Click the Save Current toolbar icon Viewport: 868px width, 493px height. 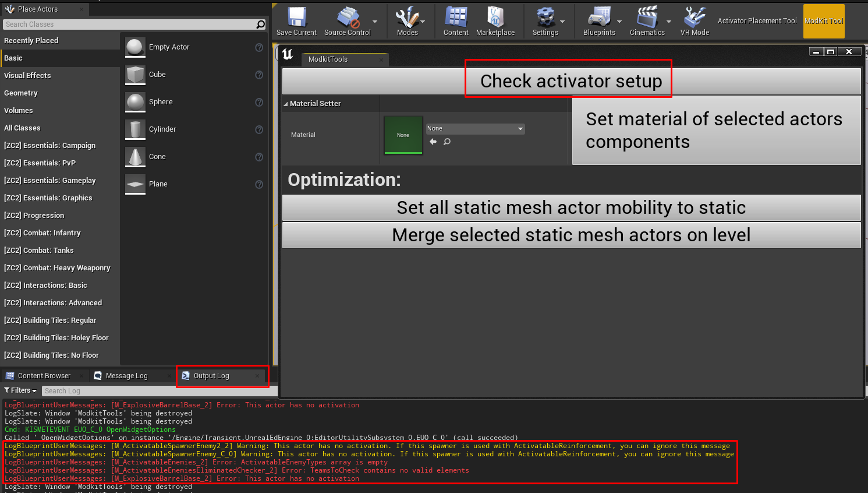[x=296, y=17]
